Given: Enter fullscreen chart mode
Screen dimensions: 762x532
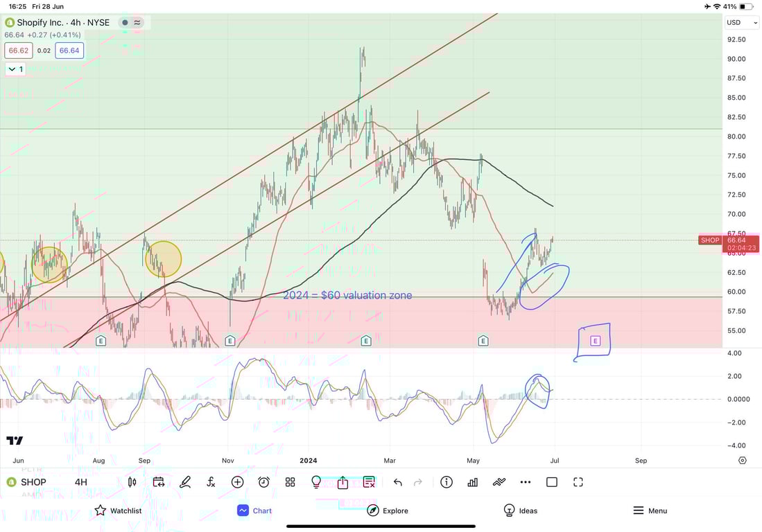Looking at the screenshot, I should 578,482.
